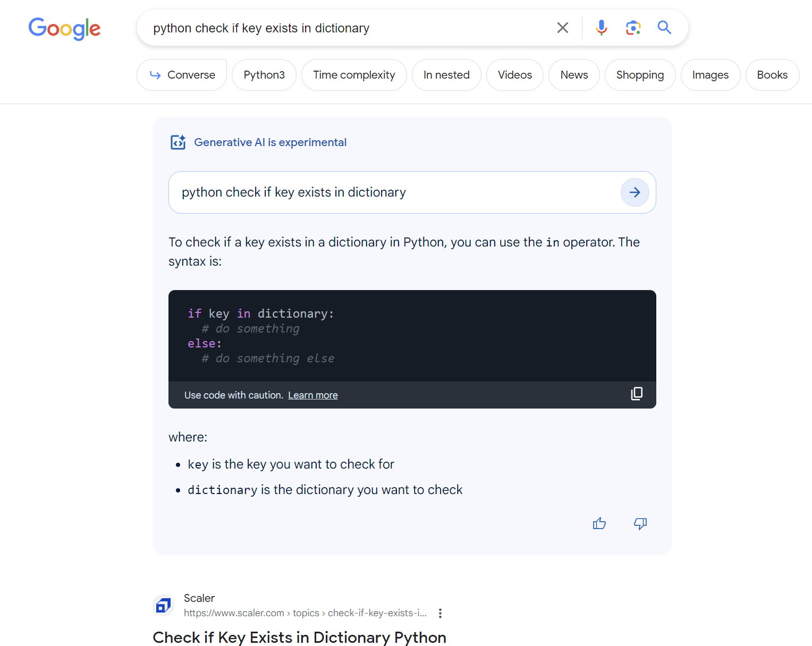Select the Converse chip
Image resolution: width=812 pixels, height=646 pixels.
click(182, 75)
